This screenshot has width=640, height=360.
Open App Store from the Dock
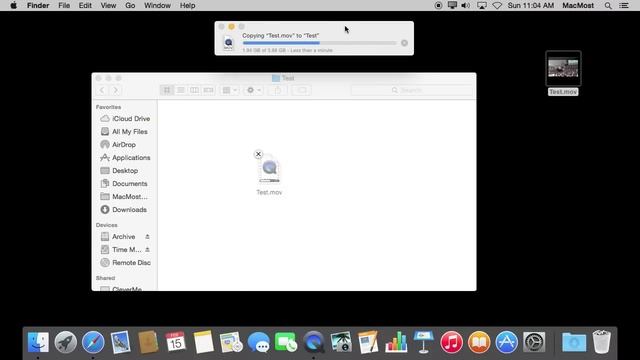pyautogui.click(x=507, y=342)
